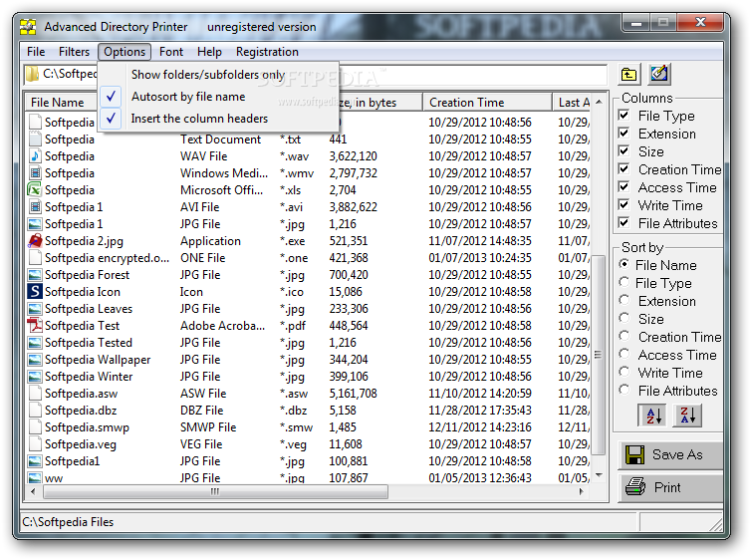Toggle Insert the column headers option
Image resolution: width=751 pixels, height=560 pixels.
point(218,119)
